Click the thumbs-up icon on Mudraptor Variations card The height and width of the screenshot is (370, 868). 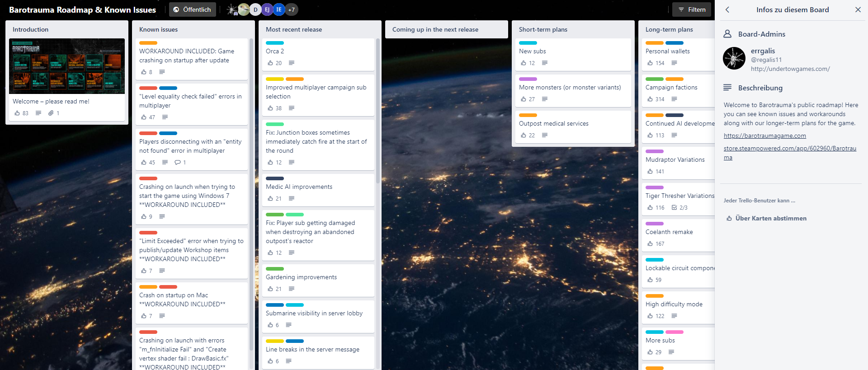pos(650,172)
